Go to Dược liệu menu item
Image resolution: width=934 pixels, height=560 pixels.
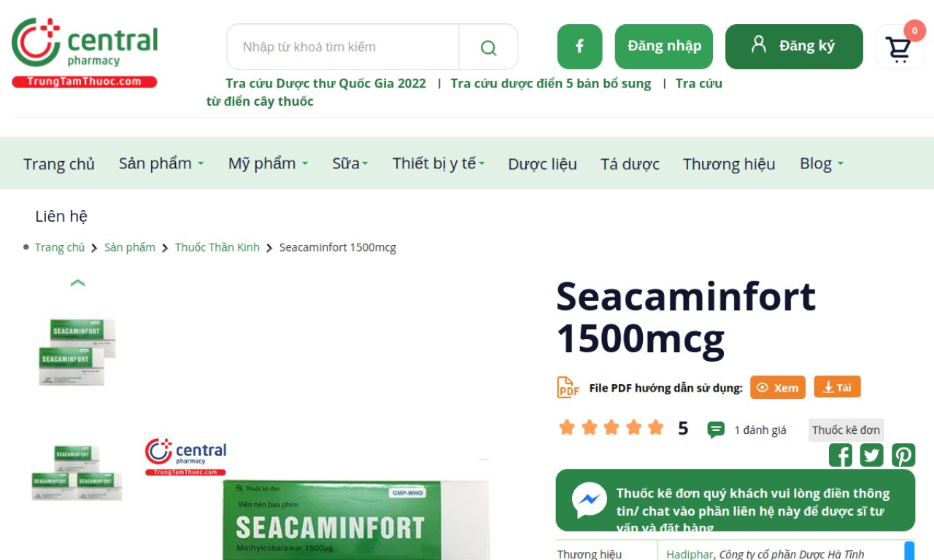pos(542,164)
